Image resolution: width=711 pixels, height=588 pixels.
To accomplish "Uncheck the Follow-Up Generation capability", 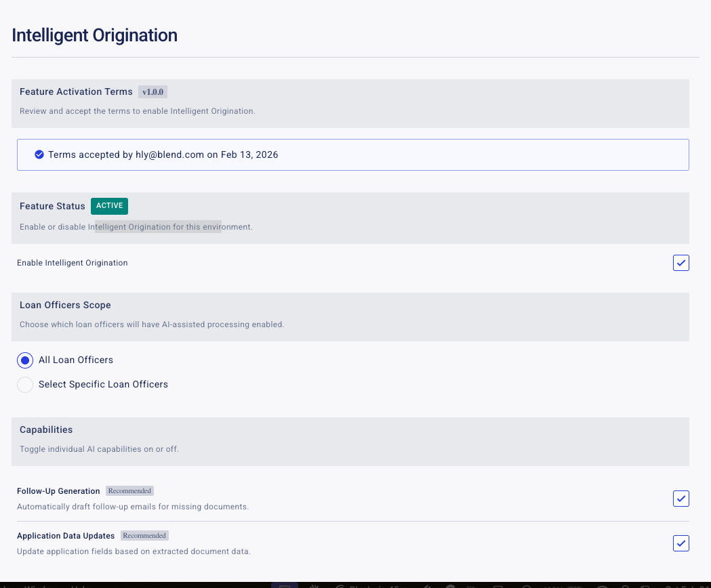I will click(680, 499).
